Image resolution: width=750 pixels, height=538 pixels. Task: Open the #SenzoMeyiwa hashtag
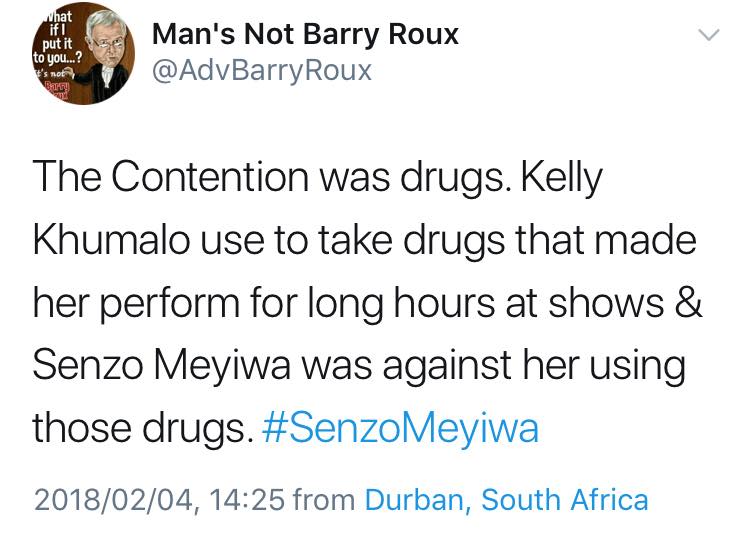click(x=400, y=427)
